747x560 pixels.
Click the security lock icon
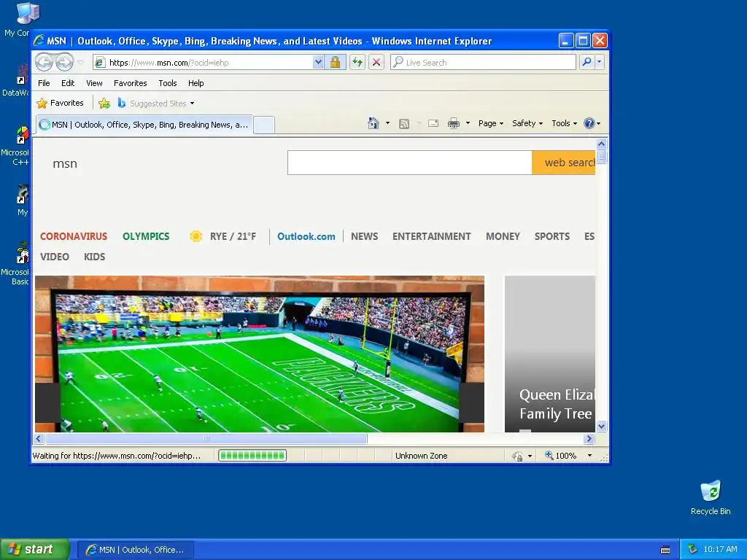pos(336,63)
